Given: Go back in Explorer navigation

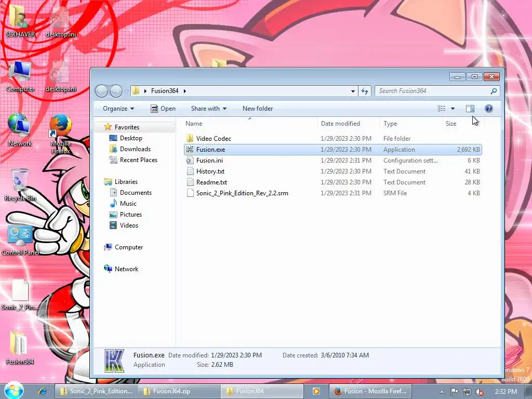Looking at the screenshot, I should pos(101,91).
